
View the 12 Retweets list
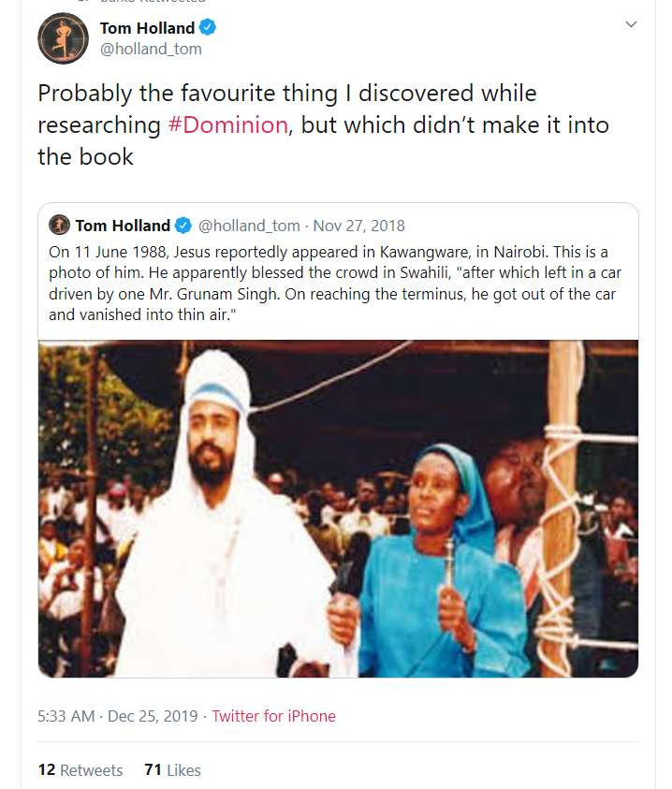80,770
